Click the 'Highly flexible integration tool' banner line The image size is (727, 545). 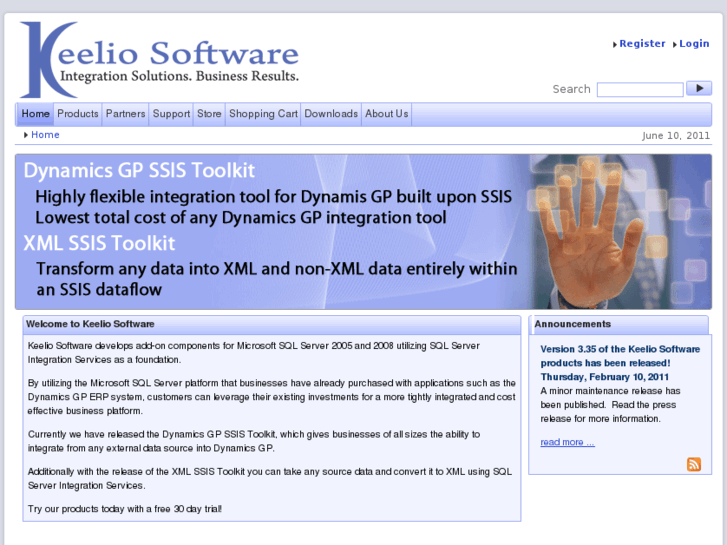tap(274, 197)
